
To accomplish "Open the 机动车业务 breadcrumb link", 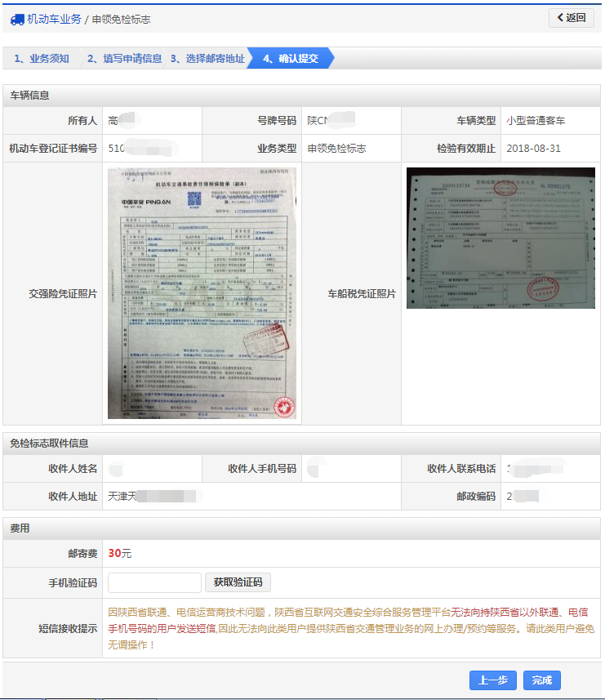I will click(54, 19).
